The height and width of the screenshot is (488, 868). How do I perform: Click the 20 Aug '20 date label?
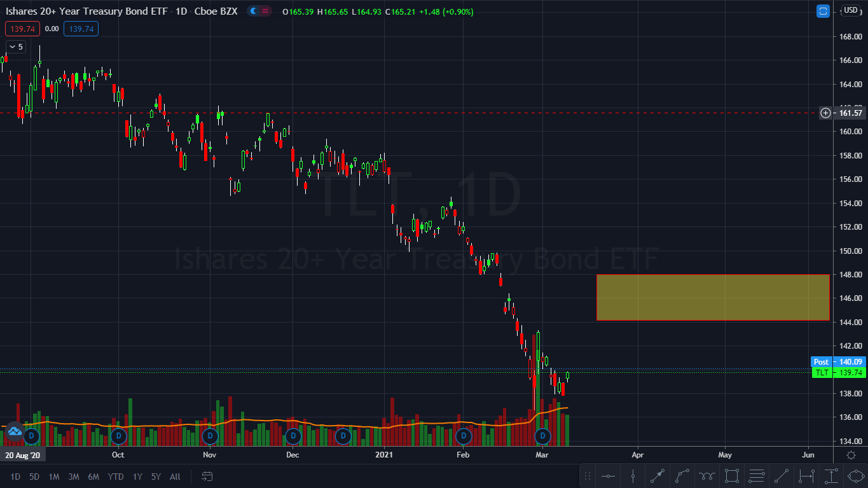23,455
